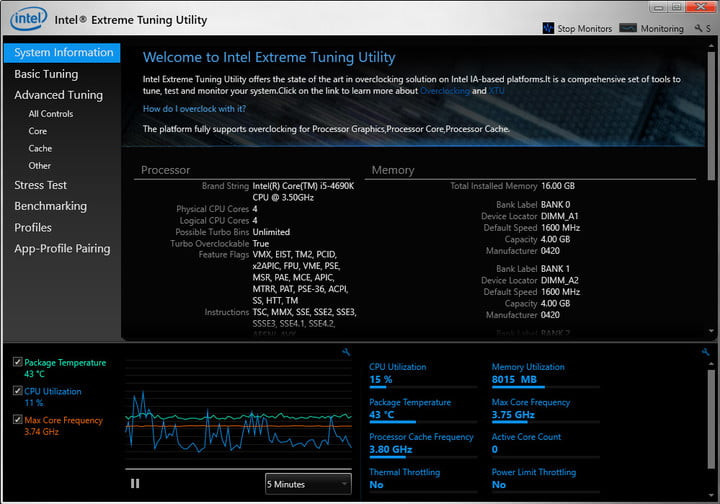The width and height of the screenshot is (720, 504).
Task: Select Core under Advanced Tuning
Action: pos(38,131)
